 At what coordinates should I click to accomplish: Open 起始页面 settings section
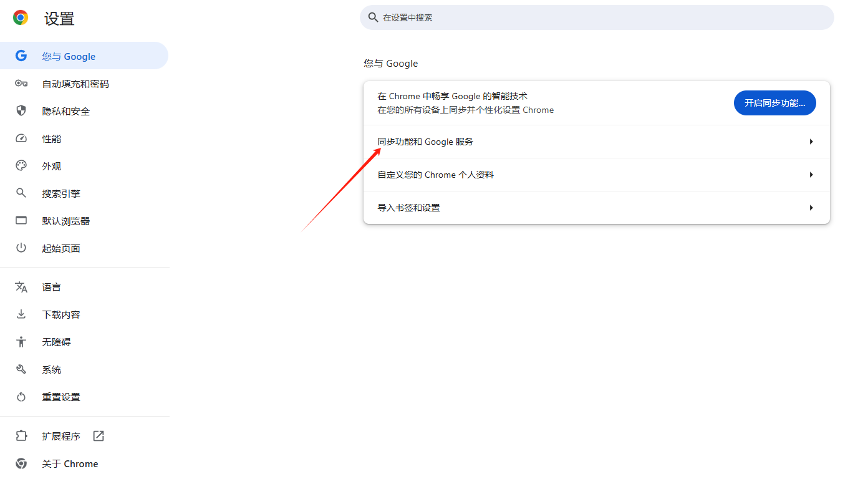pyautogui.click(x=84, y=248)
